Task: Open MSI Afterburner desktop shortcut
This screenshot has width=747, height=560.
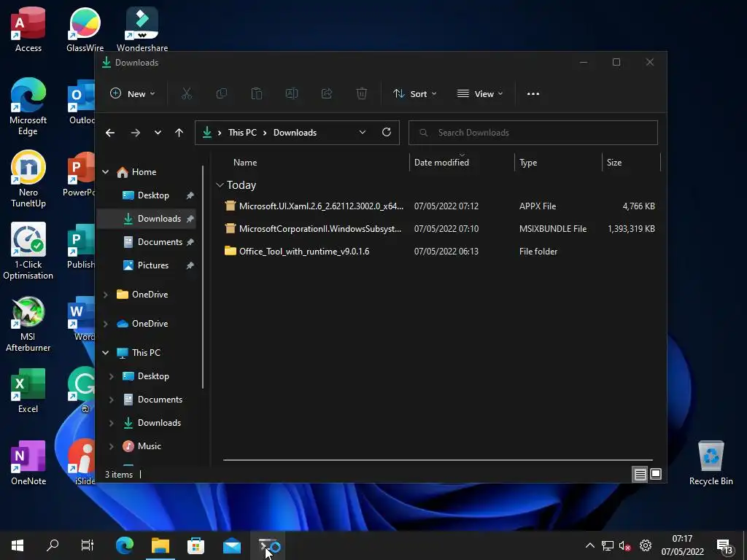Action: click(x=28, y=324)
